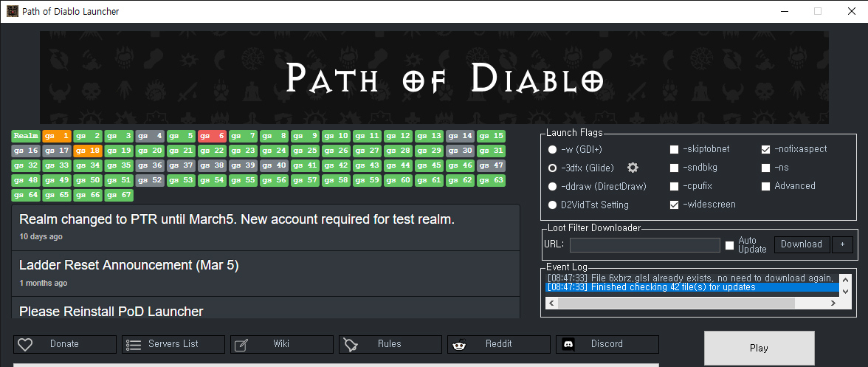Click the gray gs 52 server tile
The width and height of the screenshot is (868, 367).
(x=150, y=180)
